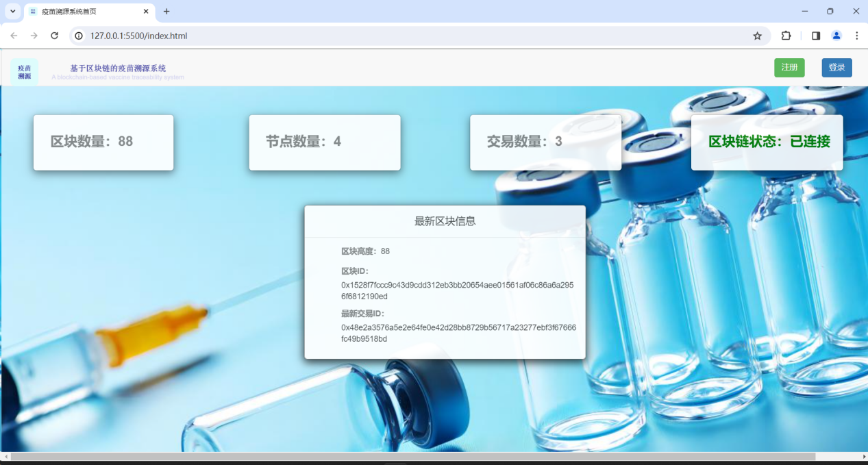The width and height of the screenshot is (868, 465).
Task: Click the 基于区块链的疫苗溯源系统 title
Action: coord(118,68)
